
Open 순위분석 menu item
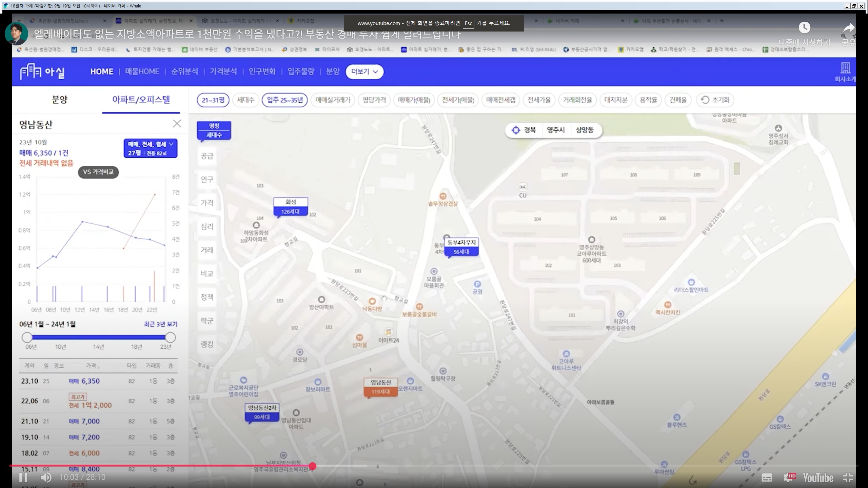[x=184, y=72]
